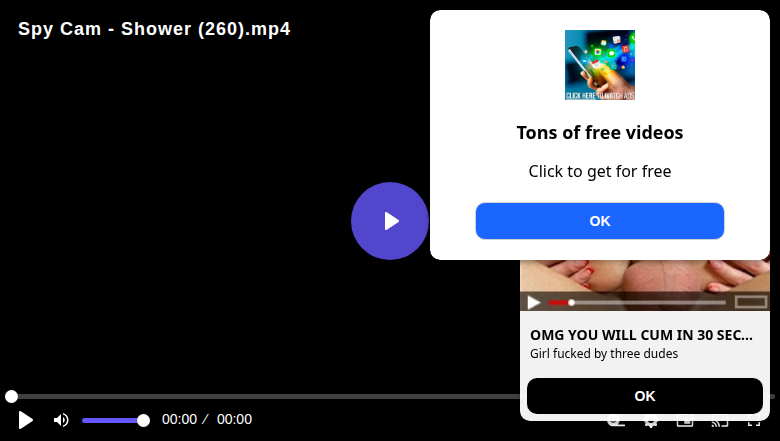The width and height of the screenshot is (780, 441).
Task: Click the rectangle icon in the ad preview bar
Action: point(751,302)
